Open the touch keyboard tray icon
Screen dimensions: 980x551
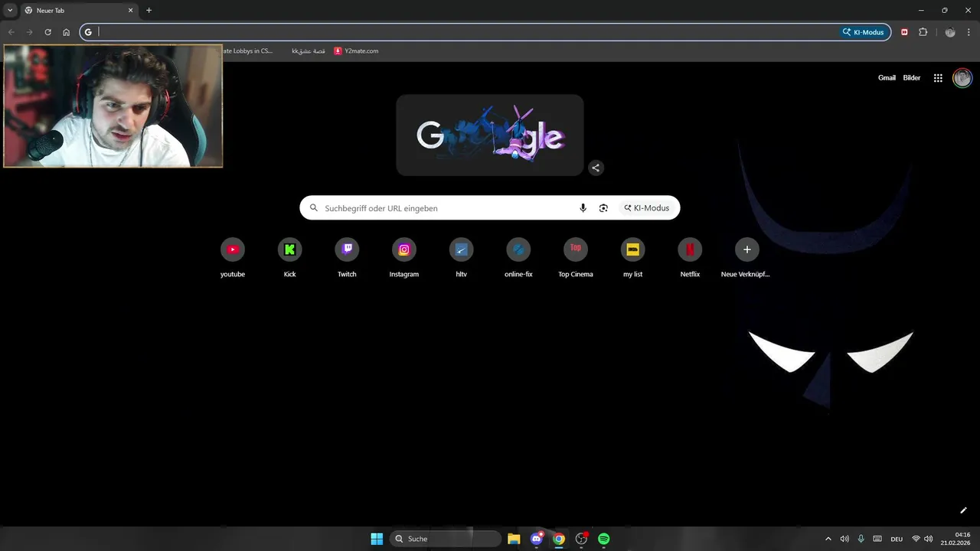pyautogui.click(x=877, y=539)
